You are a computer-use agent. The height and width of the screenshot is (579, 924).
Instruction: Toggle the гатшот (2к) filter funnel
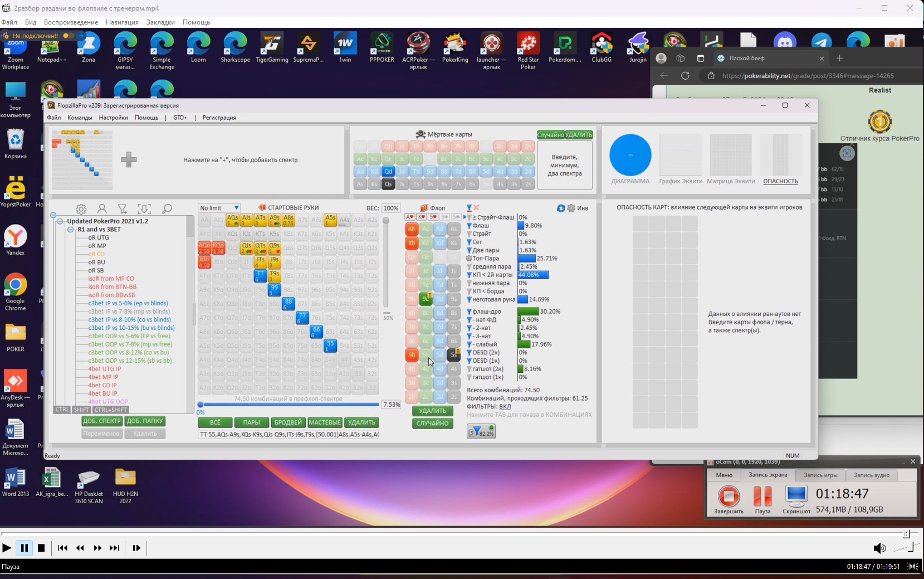click(469, 369)
